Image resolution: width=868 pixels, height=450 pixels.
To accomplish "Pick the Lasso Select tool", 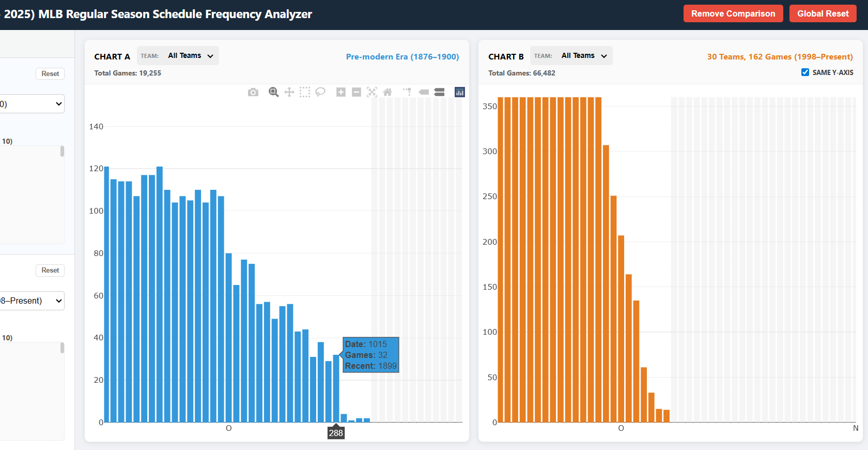I will pos(320,92).
